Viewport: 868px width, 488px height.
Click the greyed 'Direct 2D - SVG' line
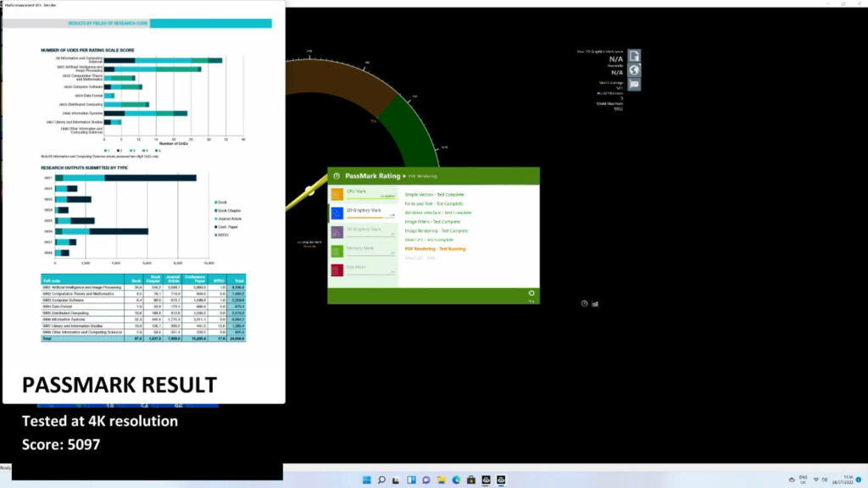coord(420,258)
